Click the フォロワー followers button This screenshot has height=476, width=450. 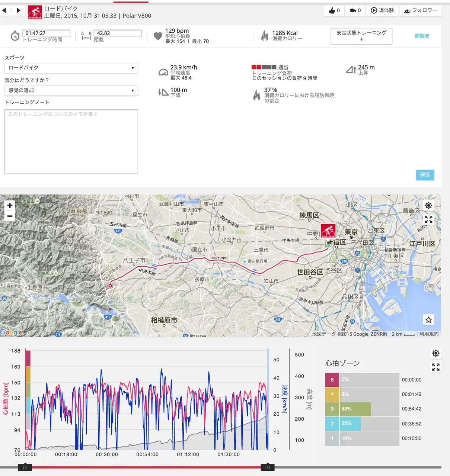420,11
